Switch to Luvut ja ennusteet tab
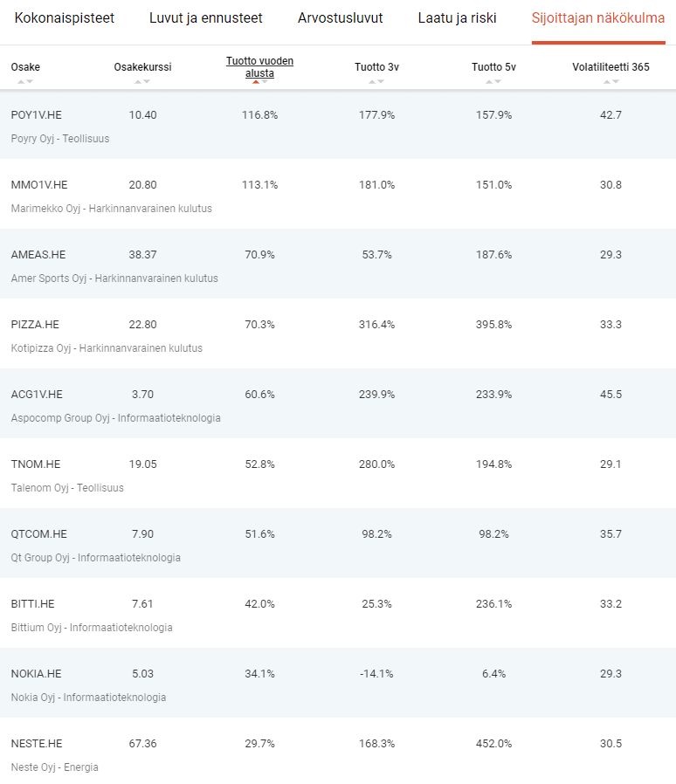Screen dimensions: 676x784 click(205, 18)
